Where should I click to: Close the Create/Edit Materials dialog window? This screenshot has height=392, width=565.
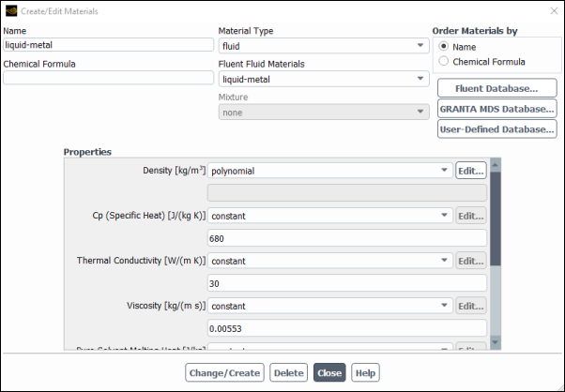[553, 11]
